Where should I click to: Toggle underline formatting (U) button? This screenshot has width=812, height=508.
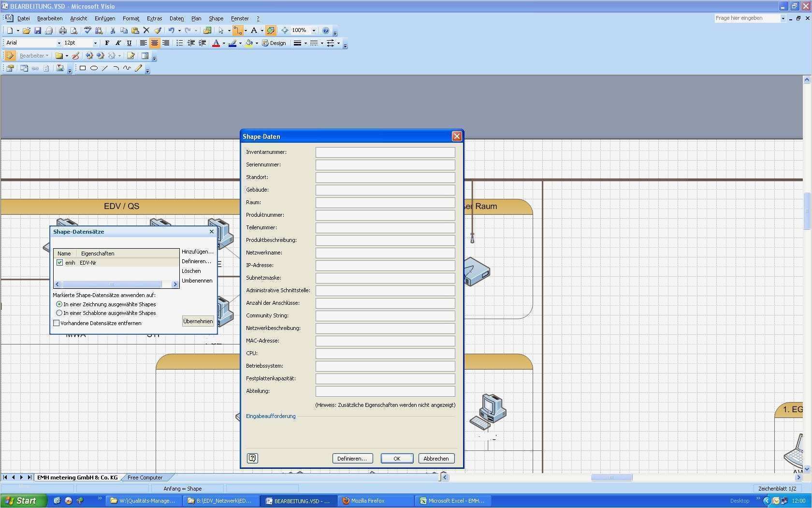point(129,43)
